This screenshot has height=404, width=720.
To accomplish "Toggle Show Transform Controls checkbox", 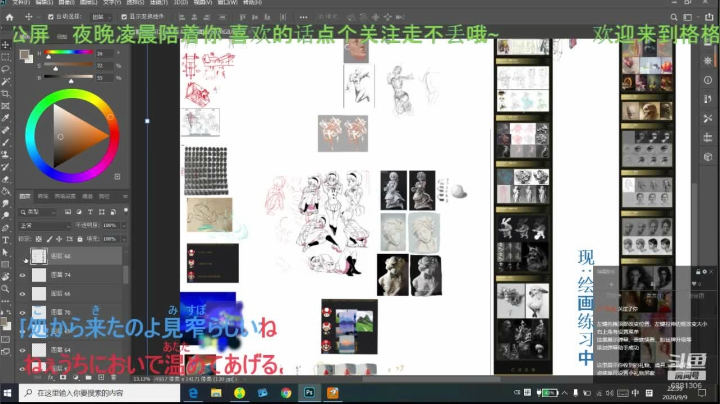I will pyautogui.click(x=124, y=17).
